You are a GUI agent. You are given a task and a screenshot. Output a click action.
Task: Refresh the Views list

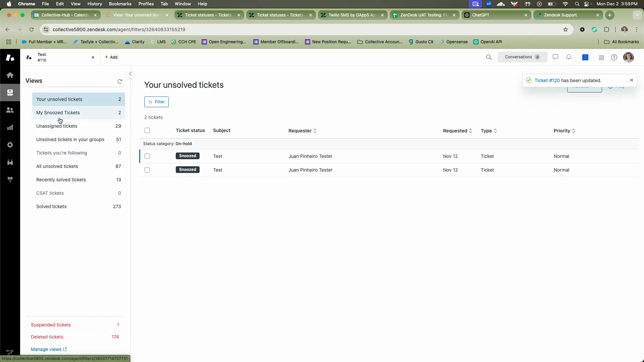pos(120,81)
